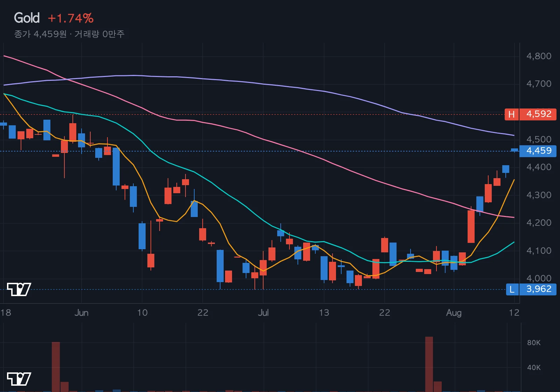
Task: Click the Aug date axis label
Action: click(454, 313)
